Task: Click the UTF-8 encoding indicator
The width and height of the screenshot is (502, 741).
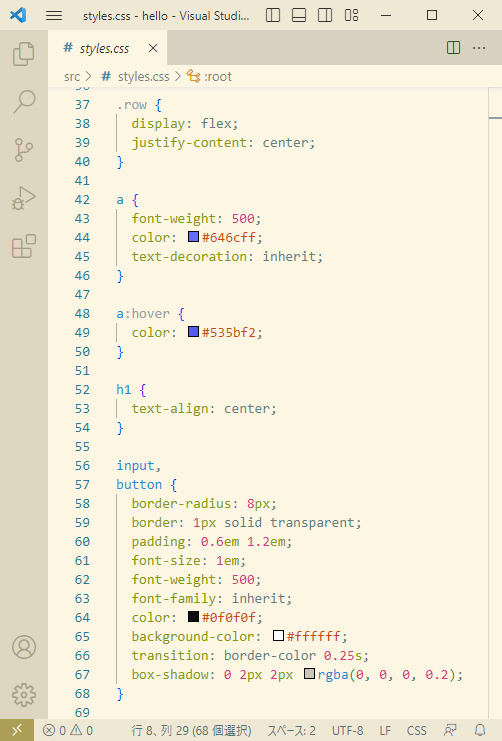Action: point(347,731)
